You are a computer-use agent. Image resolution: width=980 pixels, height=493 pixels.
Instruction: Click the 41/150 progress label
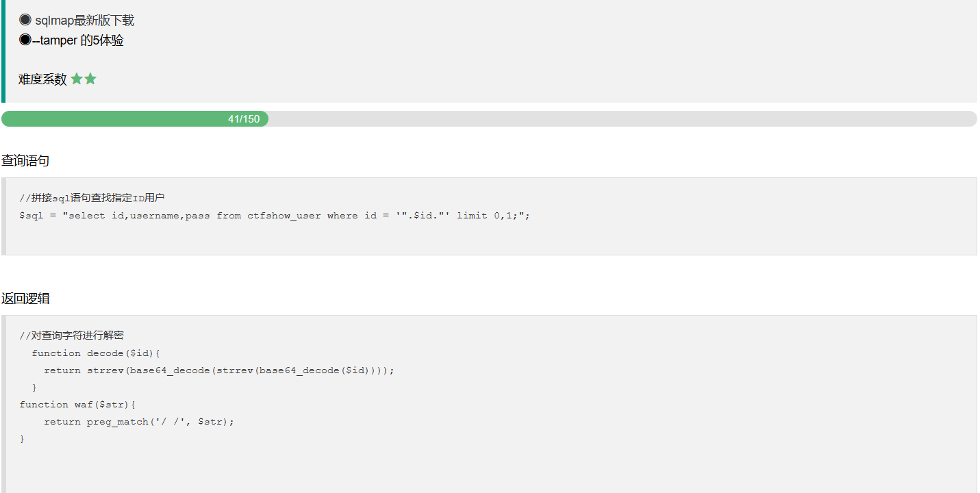point(244,119)
